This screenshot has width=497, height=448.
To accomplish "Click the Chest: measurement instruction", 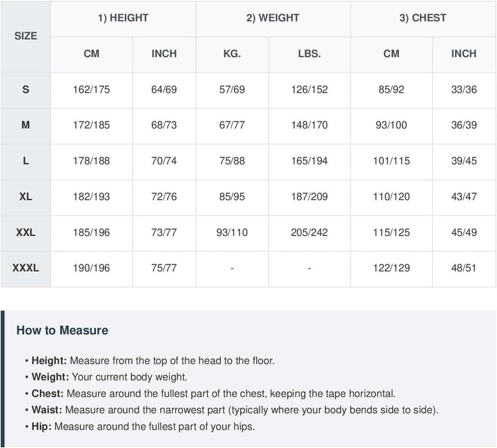I will (211, 393).
